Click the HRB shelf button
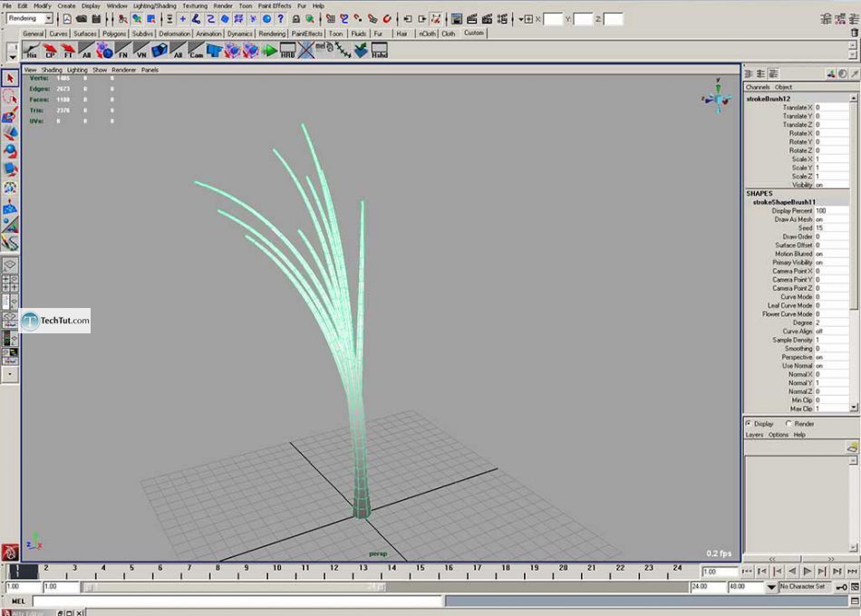The width and height of the screenshot is (861, 616). coord(287,51)
